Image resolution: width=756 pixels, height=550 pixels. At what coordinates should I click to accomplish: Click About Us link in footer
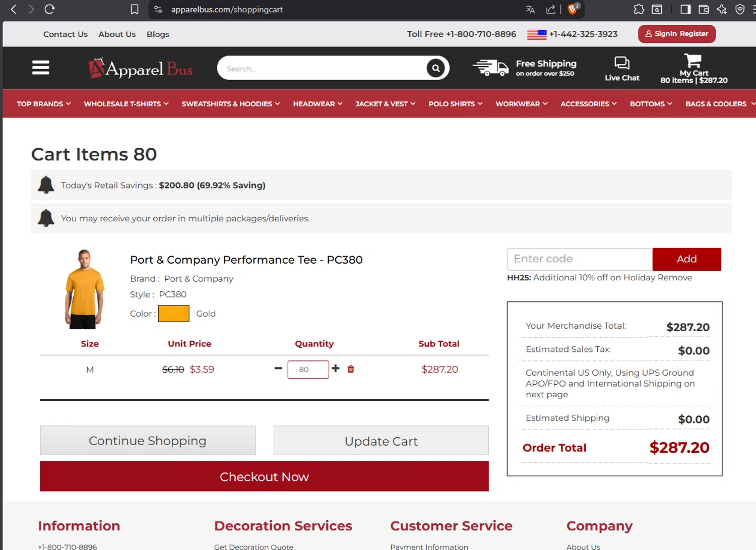point(583,546)
